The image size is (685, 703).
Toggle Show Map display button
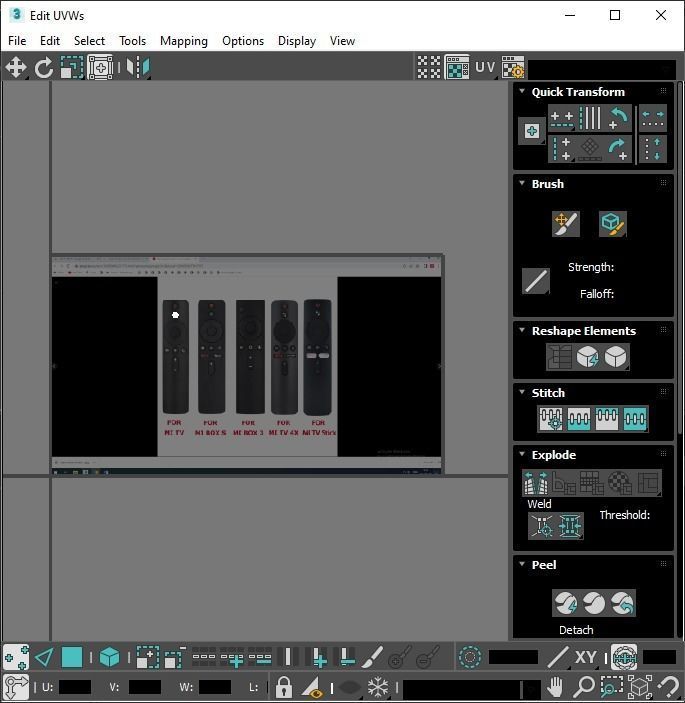(457, 68)
